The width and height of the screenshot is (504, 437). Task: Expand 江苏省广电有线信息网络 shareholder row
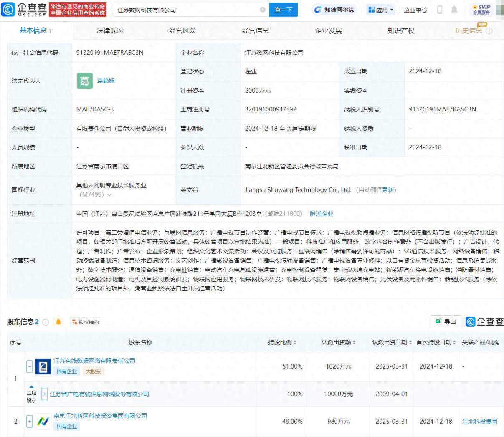click(x=44, y=394)
